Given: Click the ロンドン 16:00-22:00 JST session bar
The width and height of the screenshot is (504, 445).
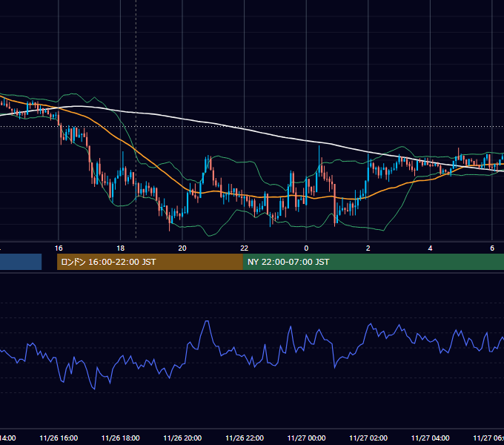Looking at the screenshot, I should (150, 262).
